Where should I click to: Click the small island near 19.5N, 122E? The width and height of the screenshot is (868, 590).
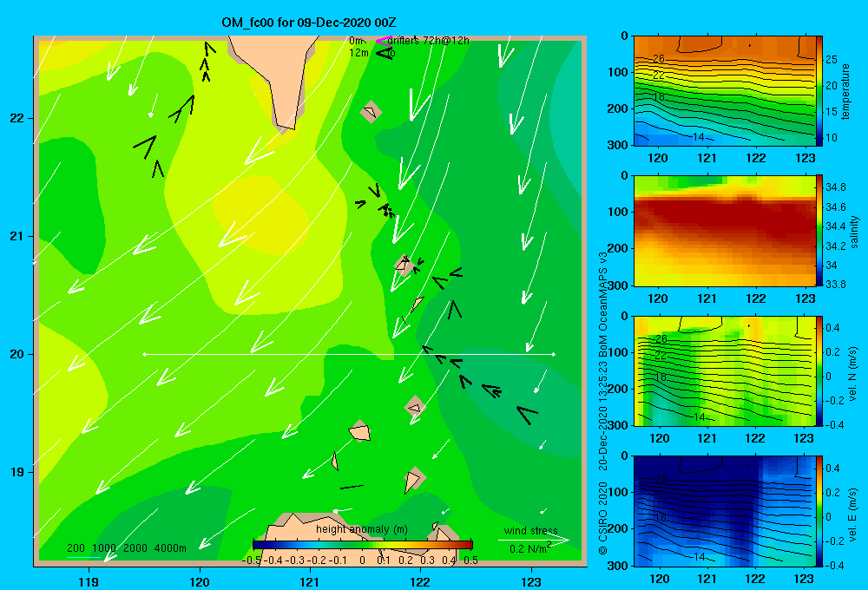[x=415, y=408]
